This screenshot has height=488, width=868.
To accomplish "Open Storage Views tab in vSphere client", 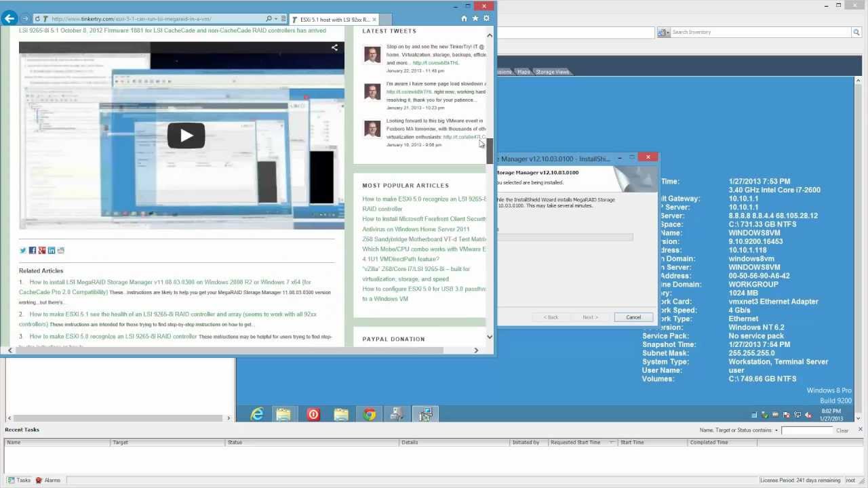I will pyautogui.click(x=552, y=72).
